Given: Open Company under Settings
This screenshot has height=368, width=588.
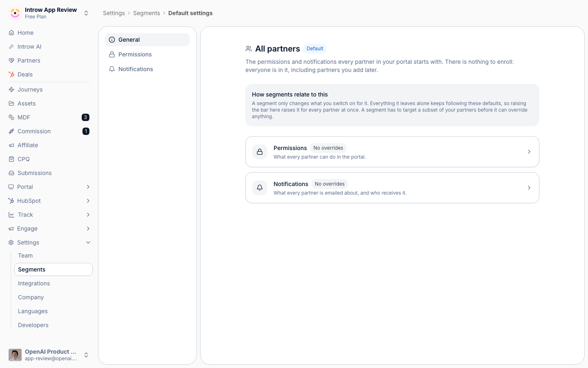Looking at the screenshot, I should pyautogui.click(x=53, y=297).
